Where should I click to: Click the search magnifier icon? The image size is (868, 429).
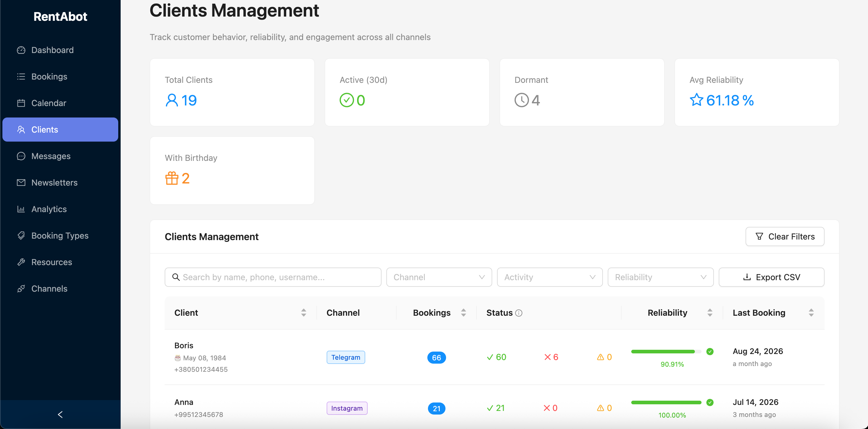(176, 277)
